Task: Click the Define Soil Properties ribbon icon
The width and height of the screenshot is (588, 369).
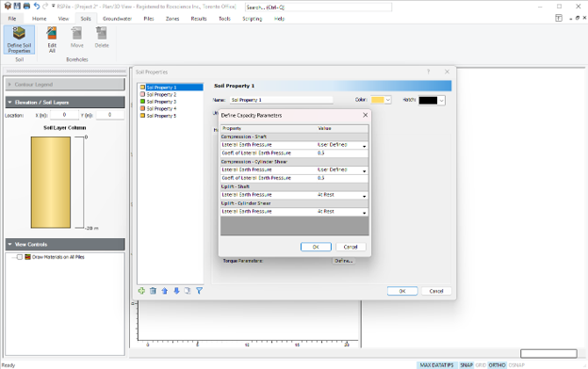Action: pyautogui.click(x=19, y=40)
